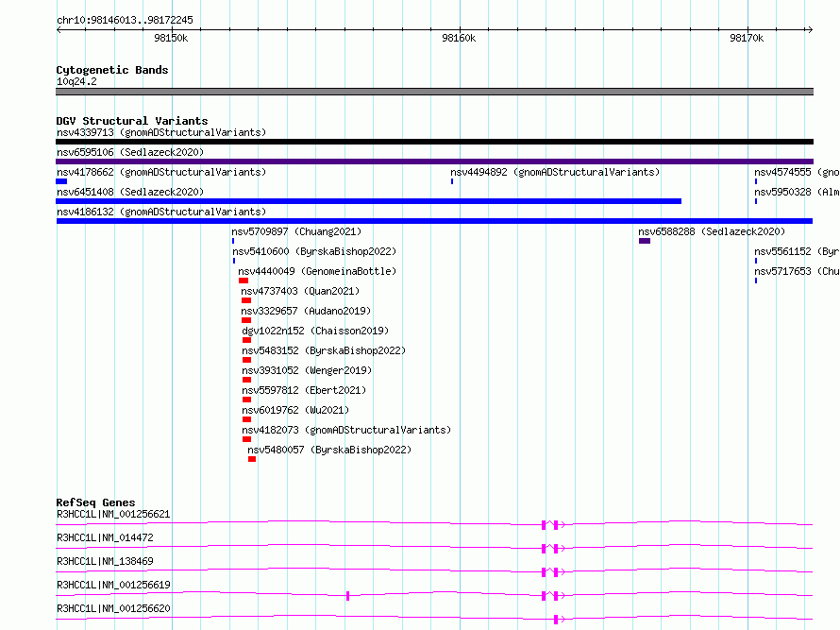Open variant label nsv5410600 (ByrskaBishop2022)
The height and width of the screenshot is (630, 840).
pos(314,251)
